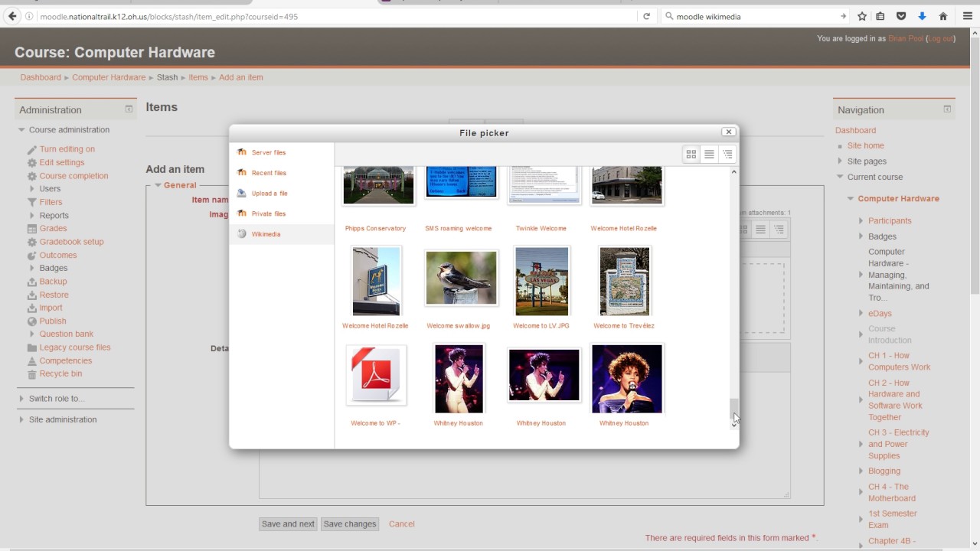Click the icon beside Competencies
980x551 pixels.
coord(31,360)
